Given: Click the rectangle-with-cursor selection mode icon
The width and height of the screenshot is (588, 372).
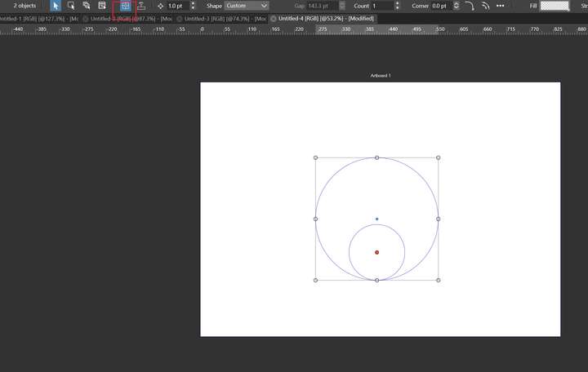Looking at the screenshot, I should [x=71, y=6].
